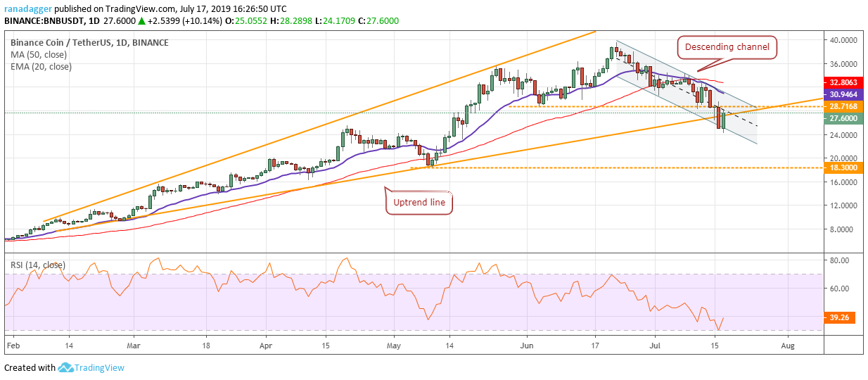Click the May label on time axis
The width and height of the screenshot is (868, 380).
tap(394, 346)
